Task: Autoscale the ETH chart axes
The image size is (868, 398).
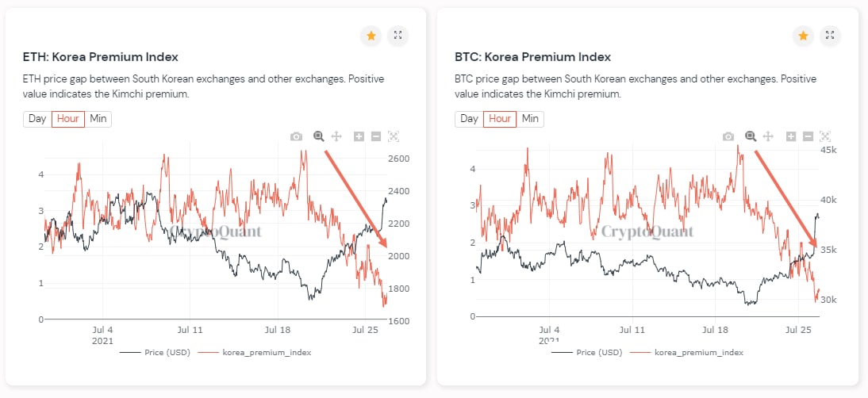Action: [x=394, y=136]
